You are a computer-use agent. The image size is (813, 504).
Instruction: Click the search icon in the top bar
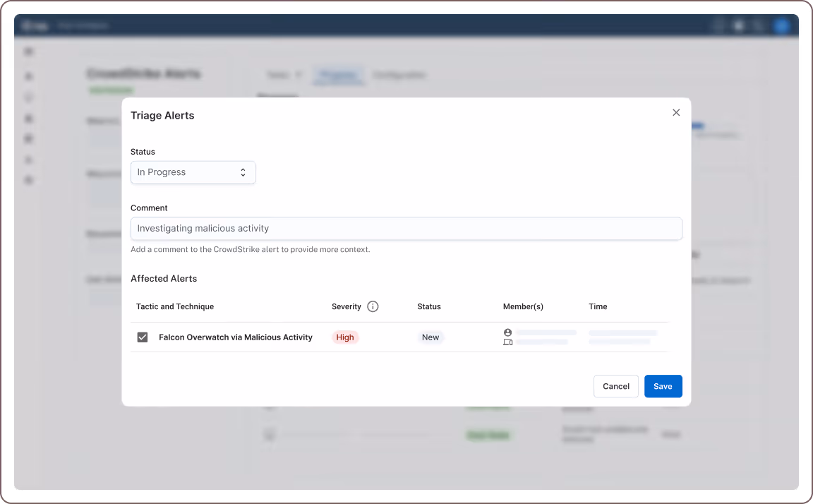pos(758,25)
